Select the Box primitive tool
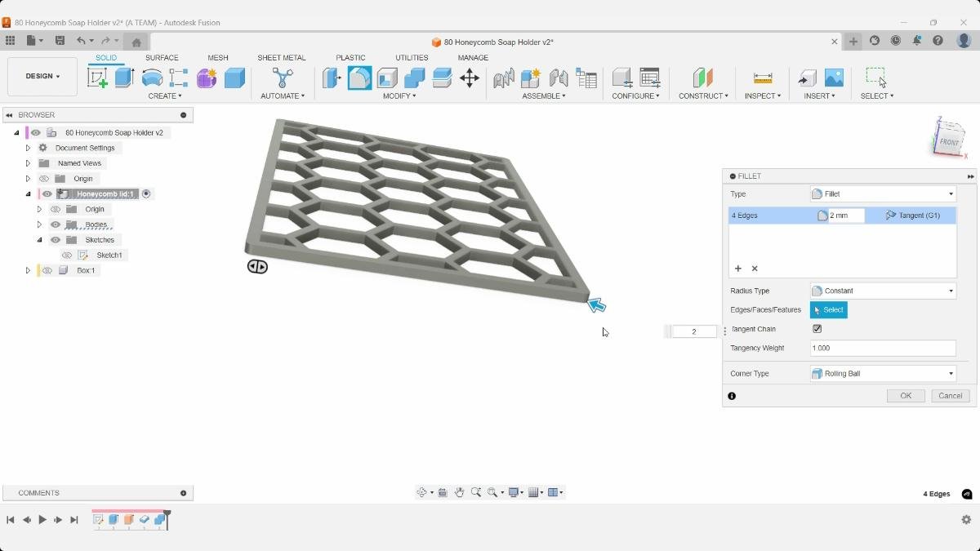980x551 pixels. click(234, 78)
